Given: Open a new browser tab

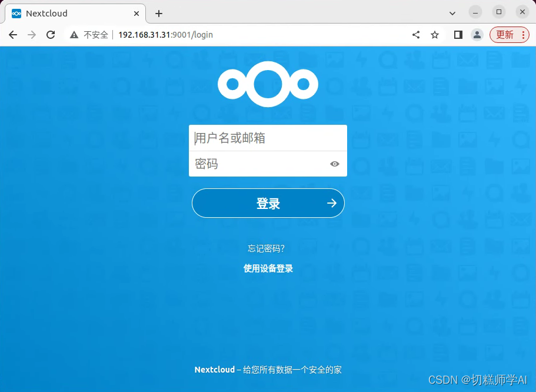Looking at the screenshot, I should click(159, 14).
